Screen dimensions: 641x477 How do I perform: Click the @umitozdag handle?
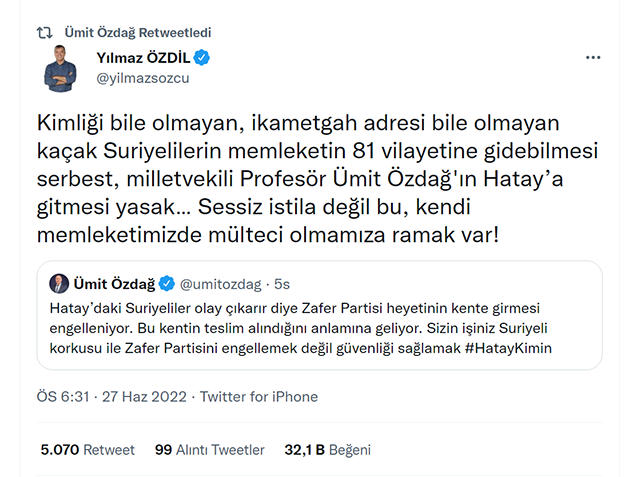(x=220, y=284)
